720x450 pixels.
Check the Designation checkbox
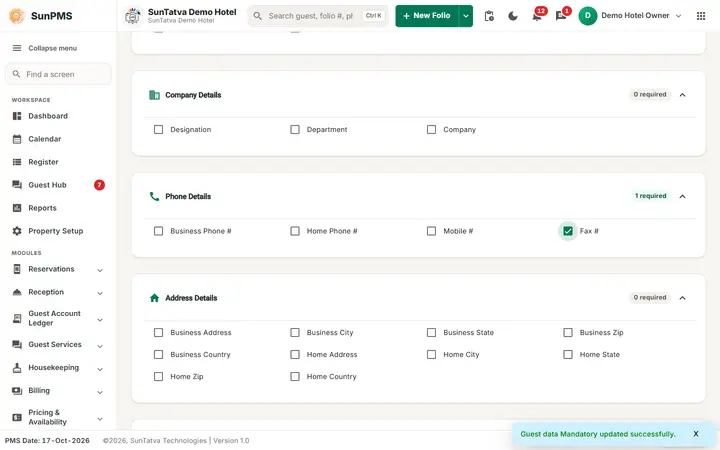tap(158, 129)
